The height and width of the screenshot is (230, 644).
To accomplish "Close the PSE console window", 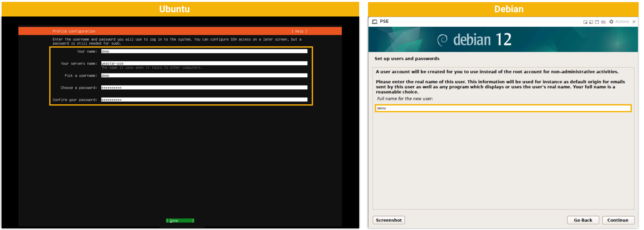I will [634, 22].
